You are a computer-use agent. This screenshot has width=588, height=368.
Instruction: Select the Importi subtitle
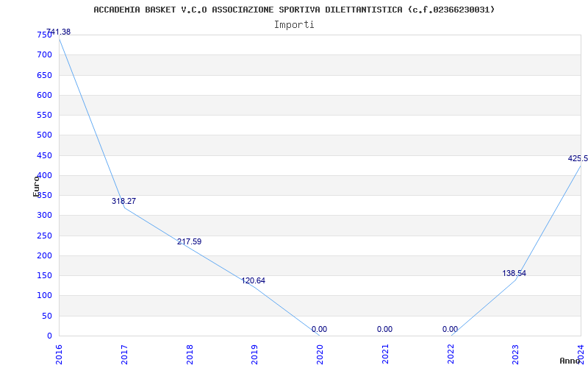pos(294,25)
